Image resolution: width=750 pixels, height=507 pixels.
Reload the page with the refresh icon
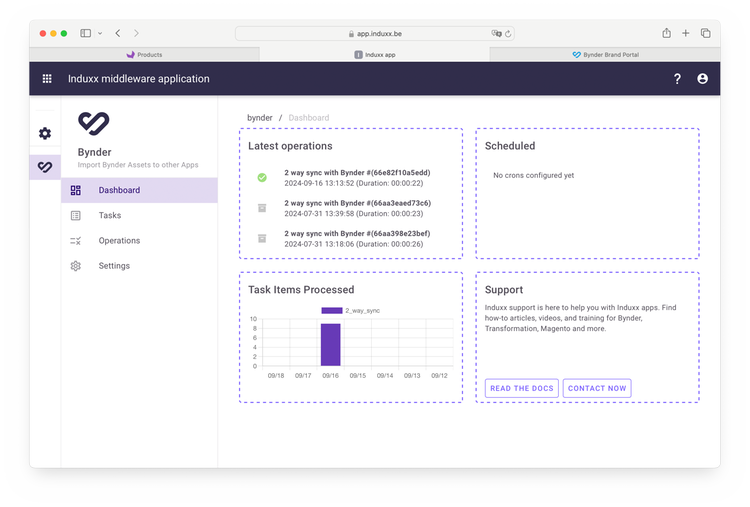[x=508, y=33]
